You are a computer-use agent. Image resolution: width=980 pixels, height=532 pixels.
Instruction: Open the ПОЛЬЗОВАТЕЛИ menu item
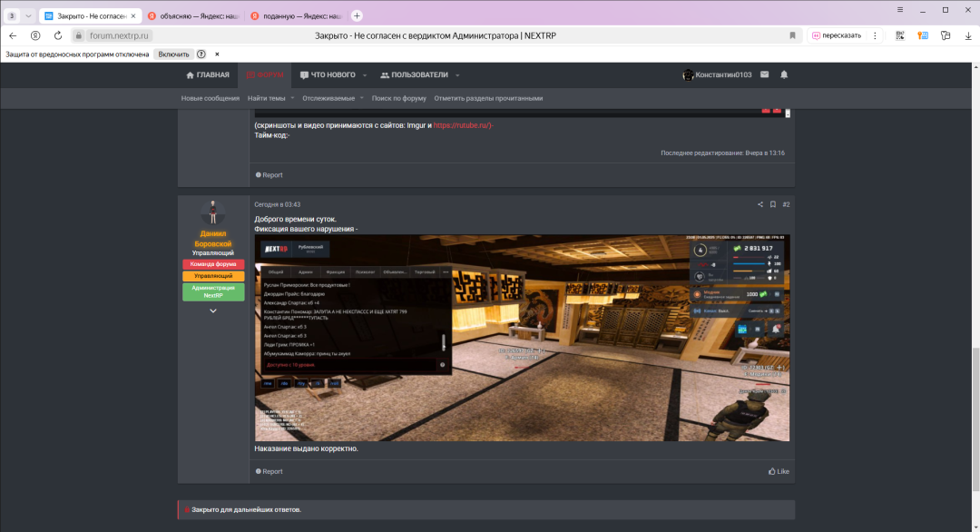point(415,75)
